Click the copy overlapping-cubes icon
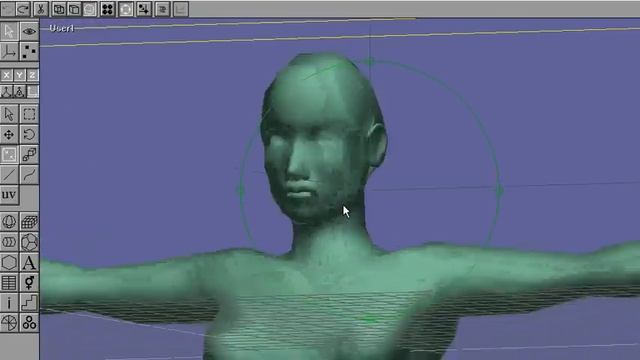Image resolution: width=640 pixels, height=360 pixels. click(59, 9)
